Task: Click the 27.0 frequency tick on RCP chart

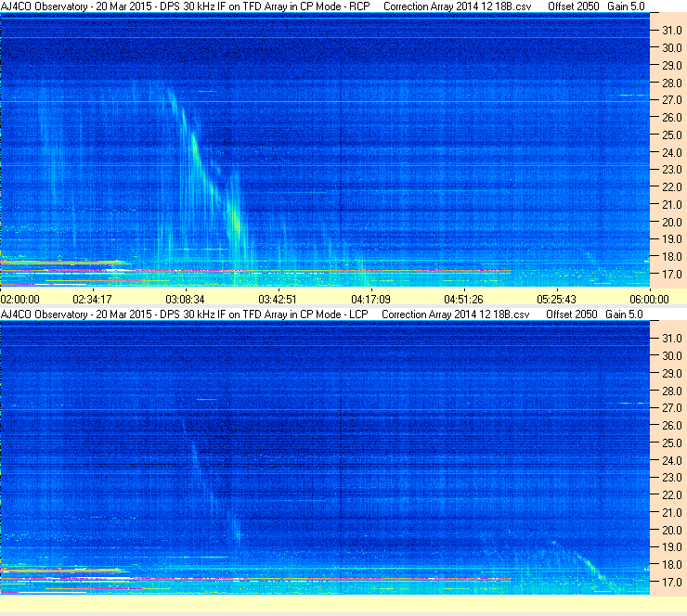Action: [x=672, y=100]
